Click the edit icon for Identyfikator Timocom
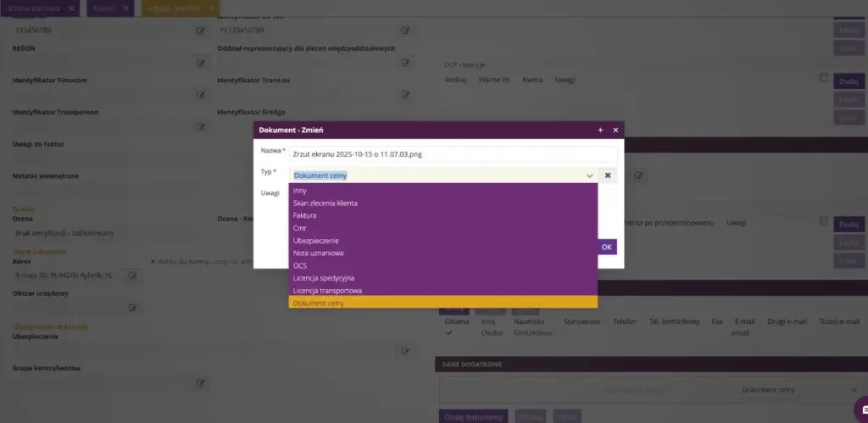868x423 pixels. pos(201,94)
